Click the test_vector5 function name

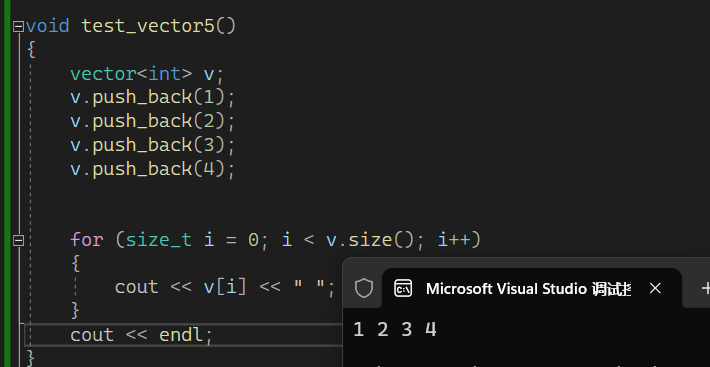coord(148,26)
